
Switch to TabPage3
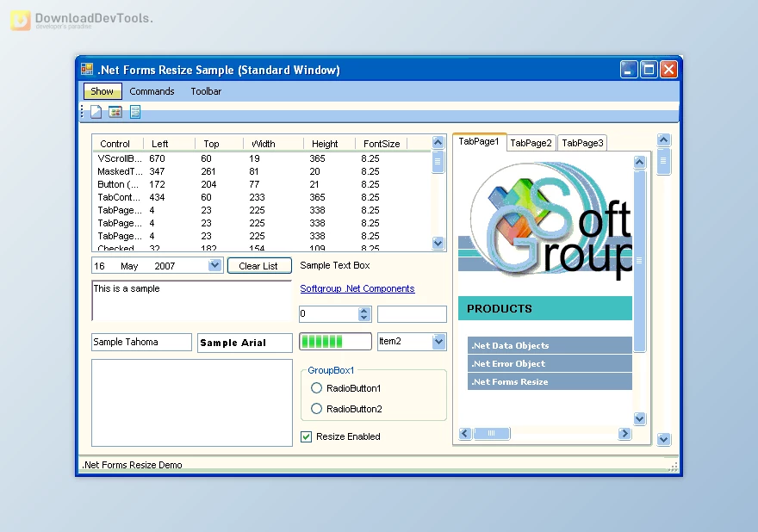pos(582,143)
